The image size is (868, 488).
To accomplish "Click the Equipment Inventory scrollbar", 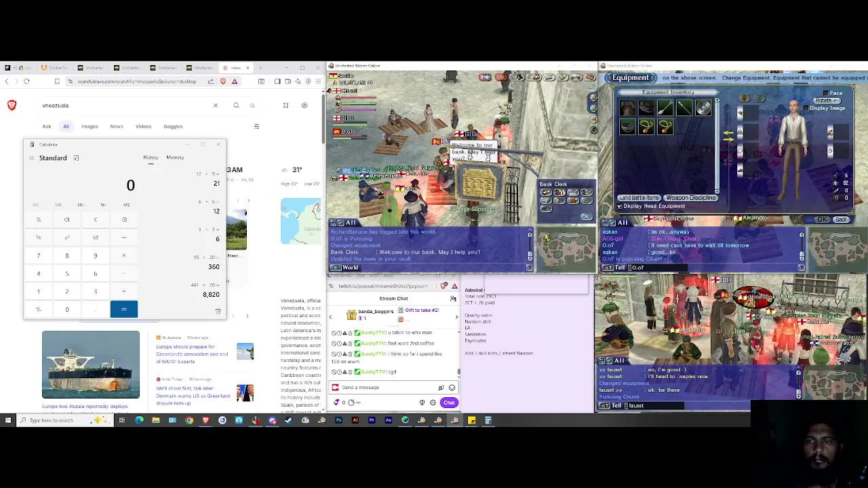I will coord(717,146).
